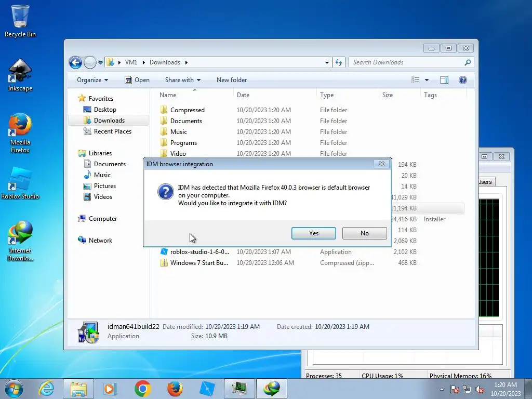This screenshot has height=399, width=532.
Task: Select the Pictures library
Action: coord(104,186)
